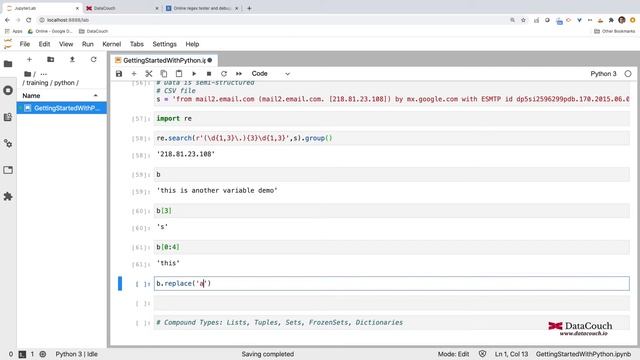Restart kernel and run all cells
The width and height of the screenshot is (640, 360).
coord(239,74)
